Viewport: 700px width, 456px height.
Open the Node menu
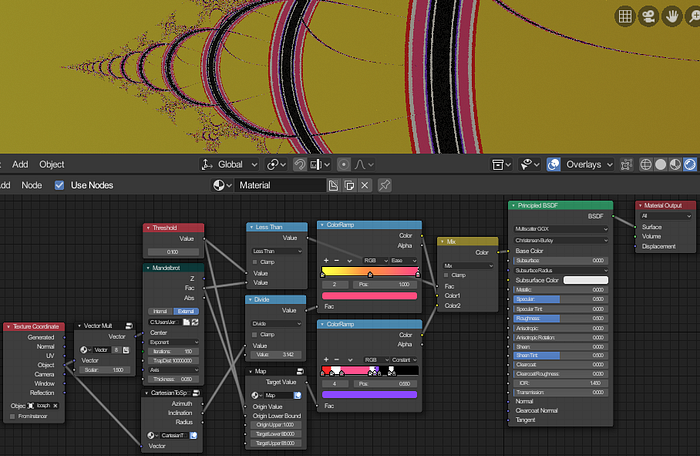pyautogui.click(x=32, y=185)
